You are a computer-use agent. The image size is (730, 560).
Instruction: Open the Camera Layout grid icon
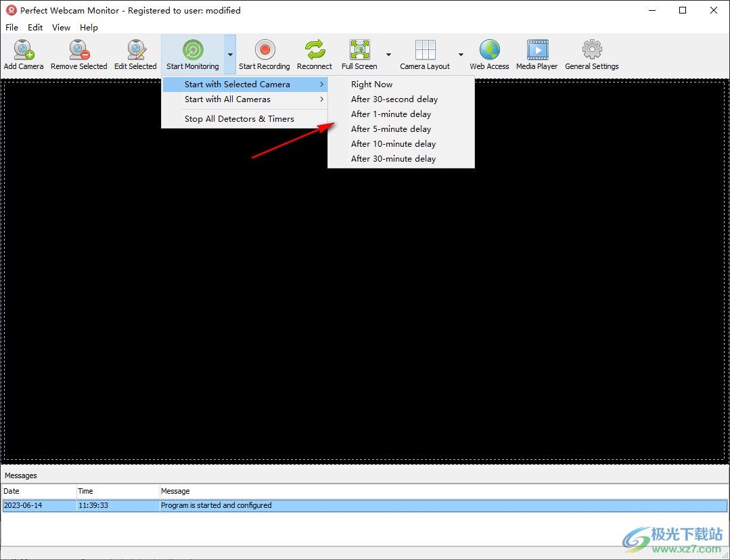pos(425,49)
